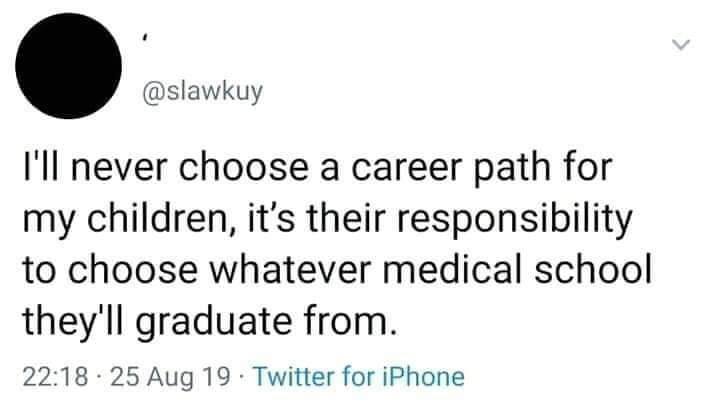This screenshot has height=402, width=712.
Task: Click the word 'whatever' in the tweet
Action: click(290, 271)
